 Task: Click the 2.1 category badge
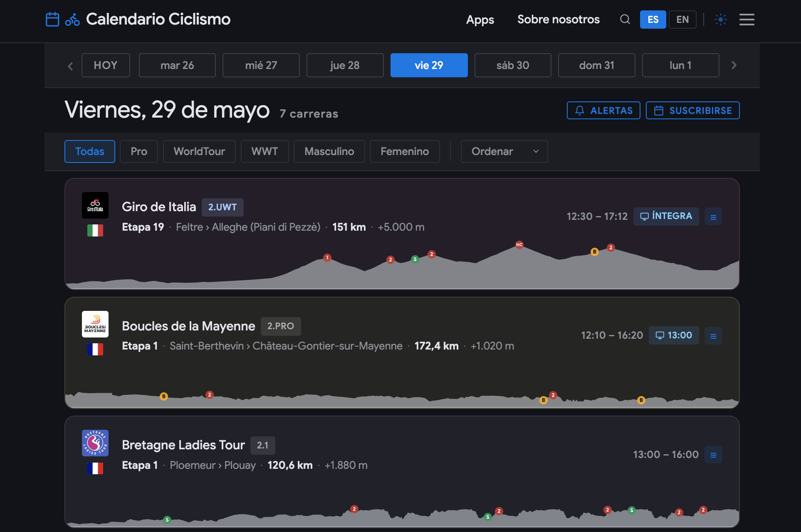click(263, 446)
